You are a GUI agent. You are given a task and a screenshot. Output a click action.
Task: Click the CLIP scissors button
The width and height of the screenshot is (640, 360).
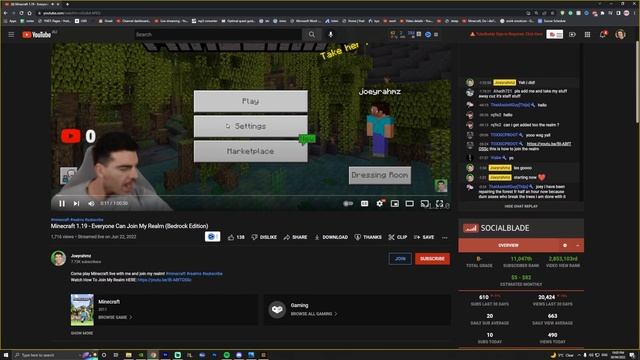pos(398,237)
